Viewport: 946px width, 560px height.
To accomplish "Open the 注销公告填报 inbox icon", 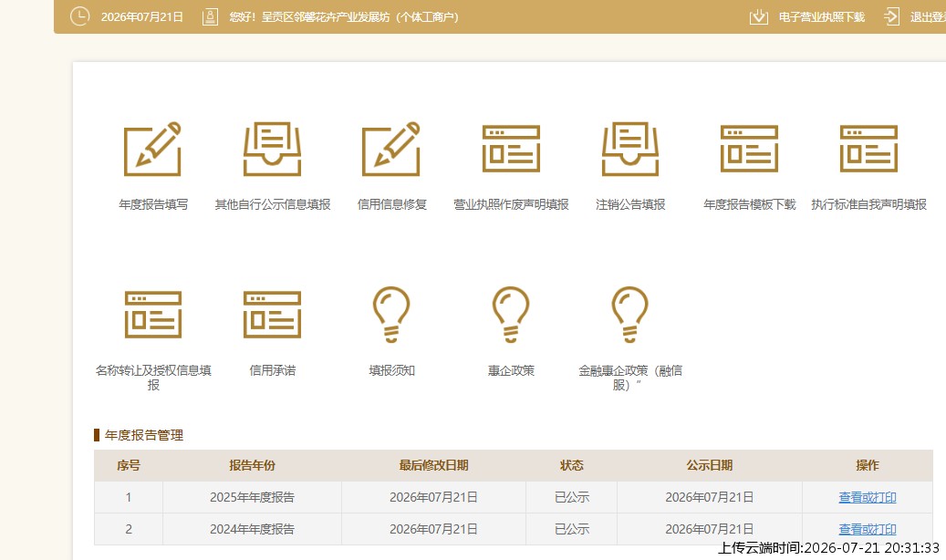I will pos(629,149).
